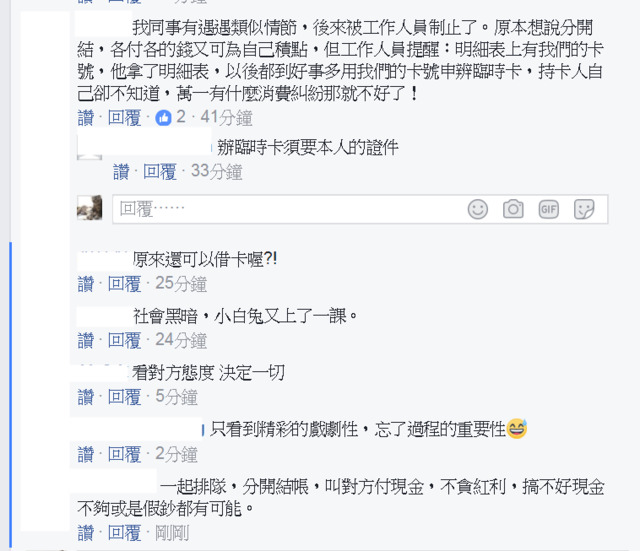This screenshot has width=640, height=551.
Task: Reply to the nested comment from 33分鐘 ago
Action: pyautogui.click(x=160, y=172)
